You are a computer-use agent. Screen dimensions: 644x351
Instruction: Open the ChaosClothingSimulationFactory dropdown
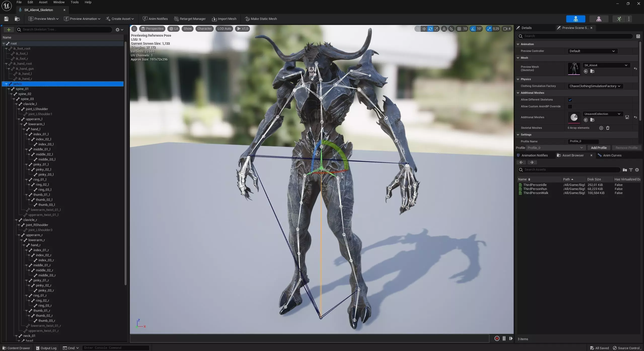coord(595,86)
